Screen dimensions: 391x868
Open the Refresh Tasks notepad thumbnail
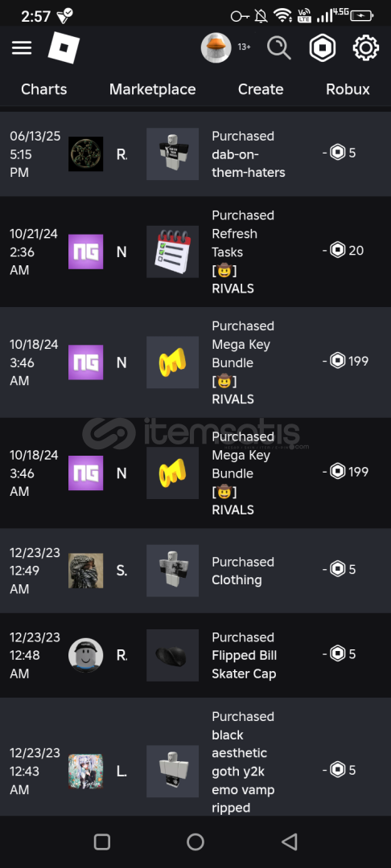(x=172, y=252)
